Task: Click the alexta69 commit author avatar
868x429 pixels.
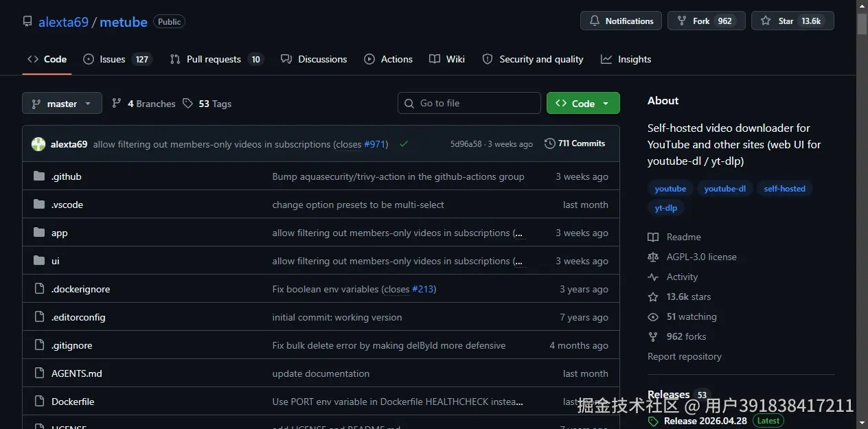Action: click(38, 144)
